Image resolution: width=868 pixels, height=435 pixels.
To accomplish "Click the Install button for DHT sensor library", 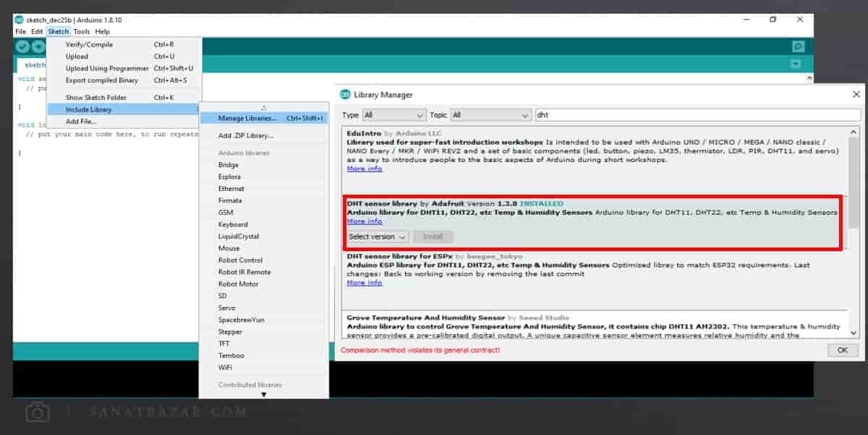I will tap(433, 237).
